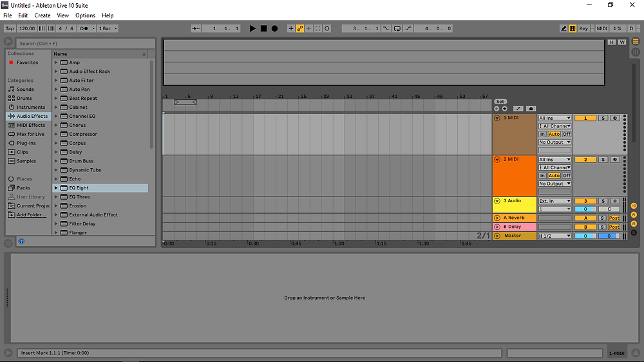Open No Output dropdown on 2 MIDI track
Screen dimensions: 644x362
(554, 184)
